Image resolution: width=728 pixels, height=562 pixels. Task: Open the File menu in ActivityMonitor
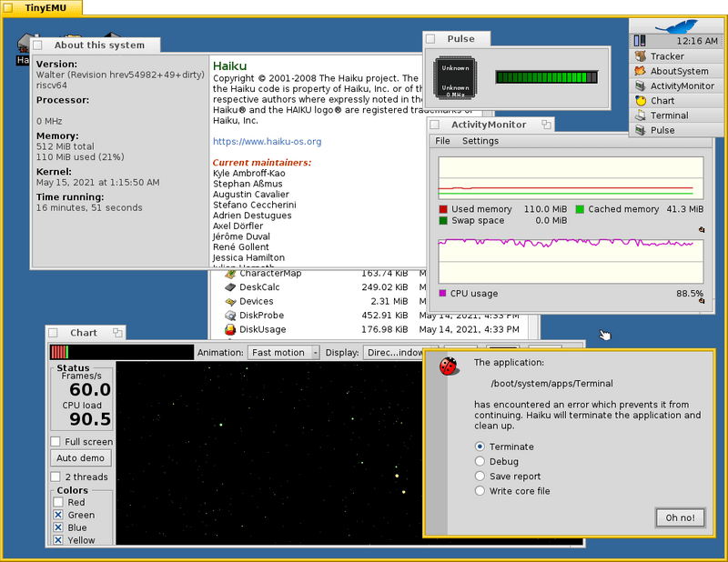pos(442,141)
